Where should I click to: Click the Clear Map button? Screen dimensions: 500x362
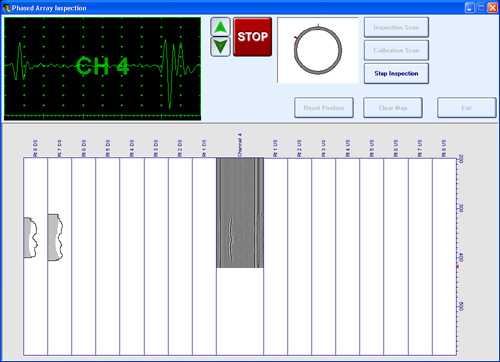pyautogui.click(x=393, y=108)
